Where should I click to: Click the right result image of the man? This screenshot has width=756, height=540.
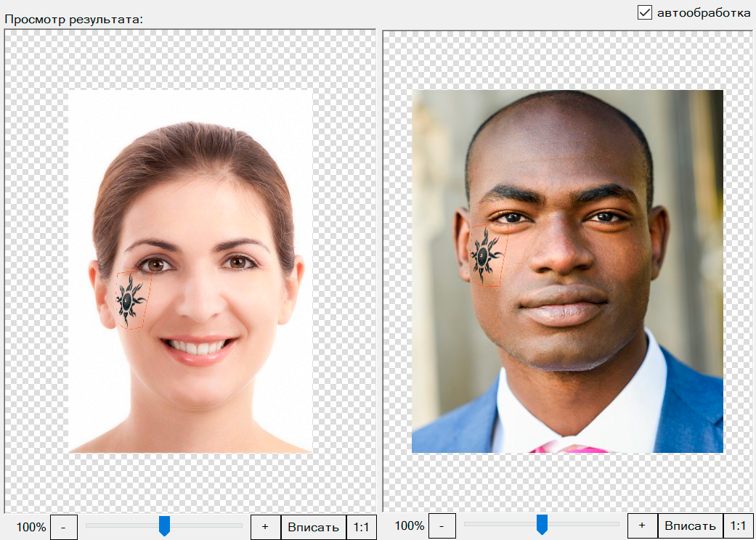click(x=567, y=271)
